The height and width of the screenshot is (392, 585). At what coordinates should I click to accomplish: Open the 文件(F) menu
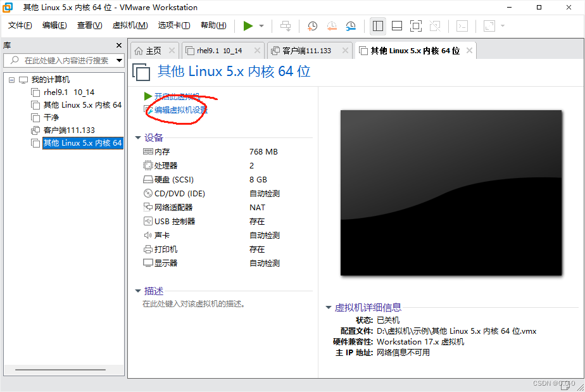20,25
